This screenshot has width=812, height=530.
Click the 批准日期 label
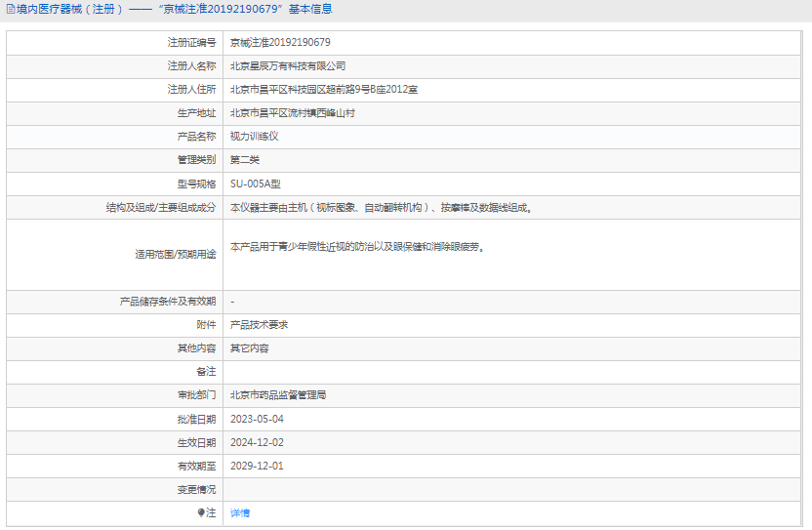(x=197, y=419)
